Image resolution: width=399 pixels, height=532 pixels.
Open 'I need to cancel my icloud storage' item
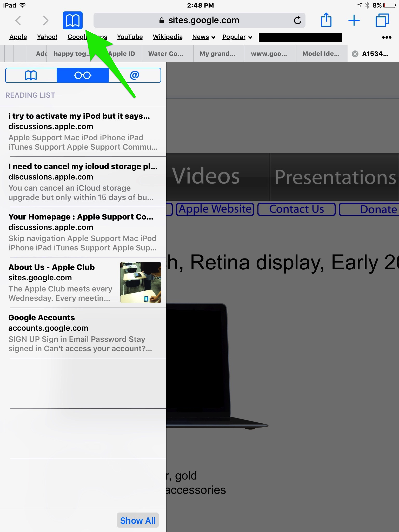pyautogui.click(x=83, y=182)
